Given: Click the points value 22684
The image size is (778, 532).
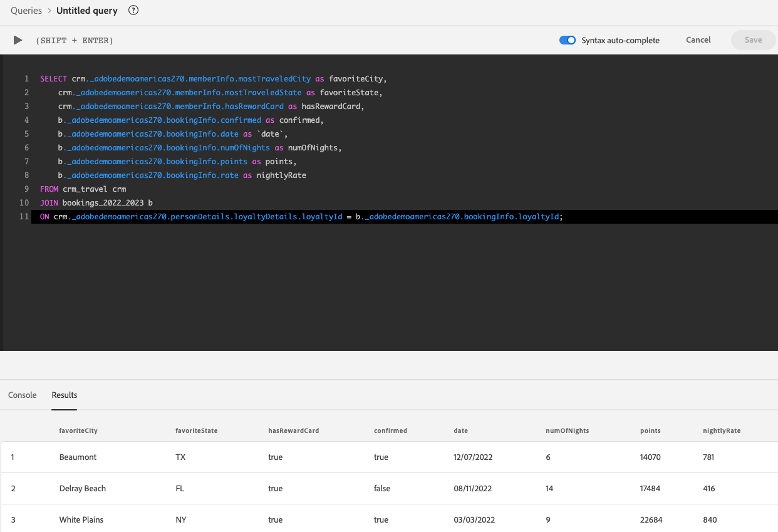Looking at the screenshot, I should [651, 520].
